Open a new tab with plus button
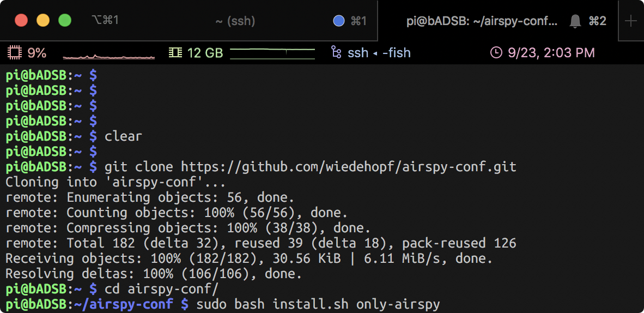The width and height of the screenshot is (644, 313). point(631,21)
